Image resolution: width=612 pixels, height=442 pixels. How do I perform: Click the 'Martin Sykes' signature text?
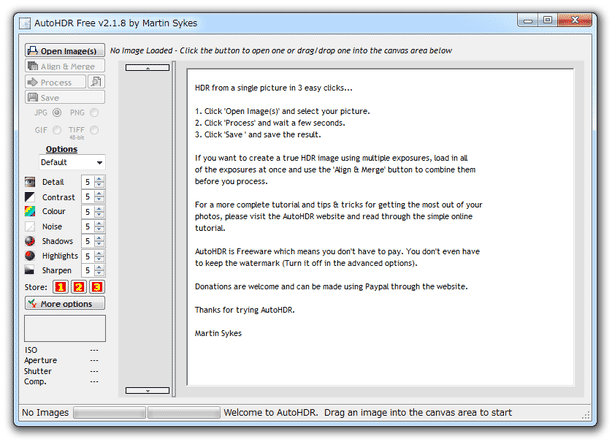[x=218, y=333]
